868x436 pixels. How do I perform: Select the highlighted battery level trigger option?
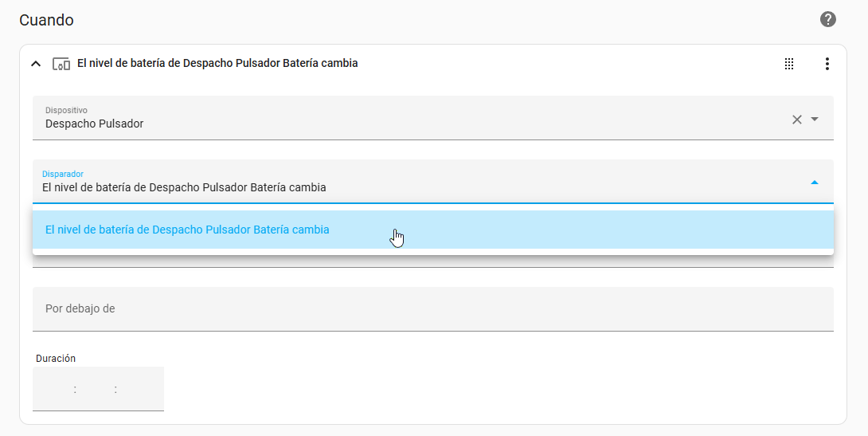433,230
